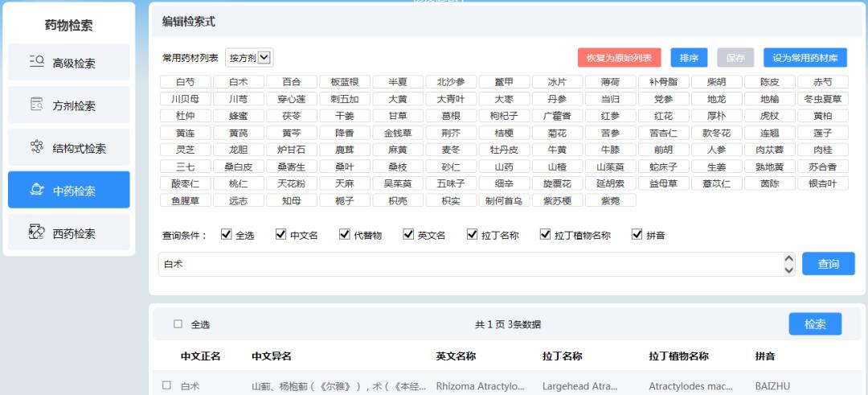This screenshot has width=868, height=395.
Task: Select the herb tag 半夏
Action: pyautogui.click(x=398, y=82)
